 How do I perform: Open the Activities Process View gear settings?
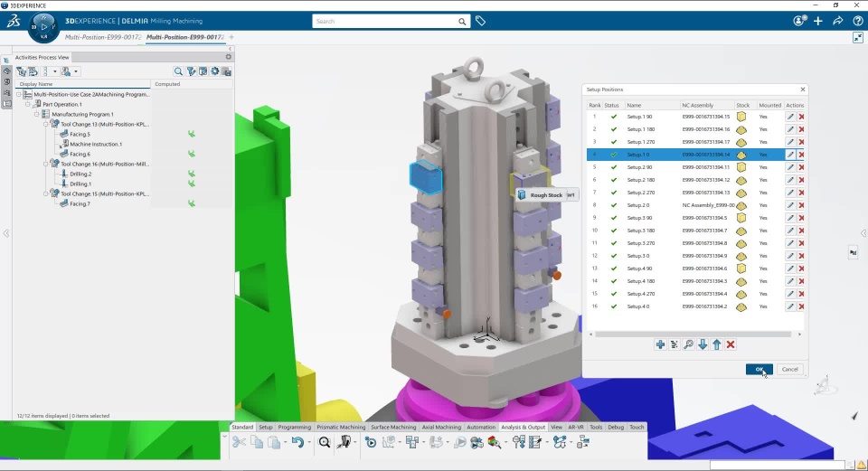pyautogui.click(x=228, y=57)
